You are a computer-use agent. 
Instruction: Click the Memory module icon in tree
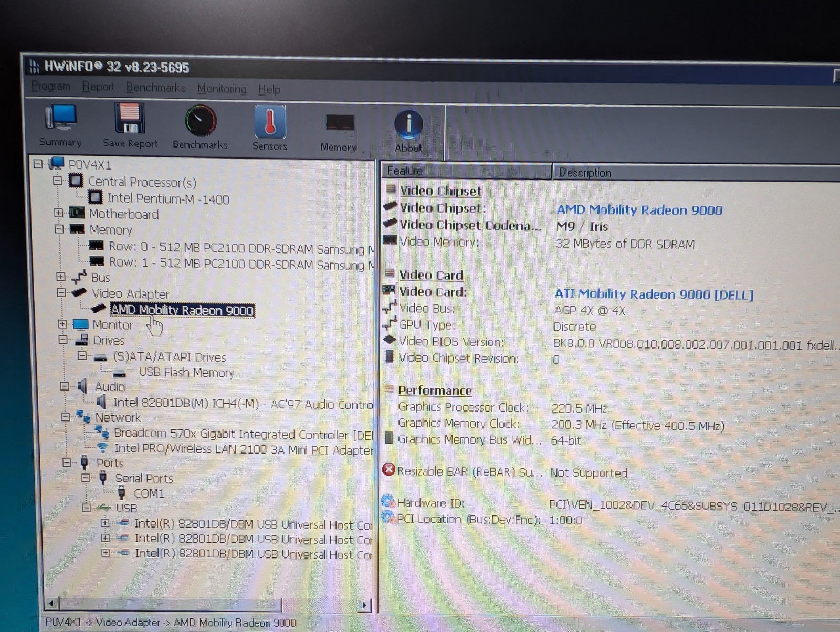77,229
